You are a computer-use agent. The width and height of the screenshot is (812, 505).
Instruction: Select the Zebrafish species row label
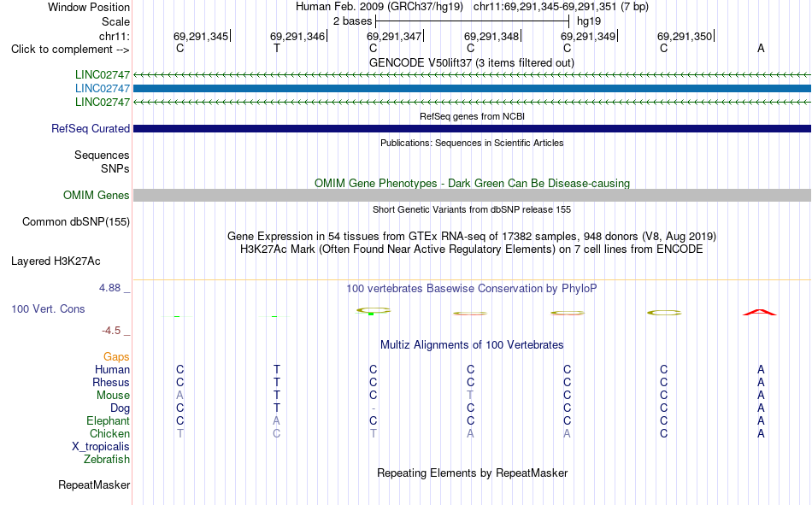point(107,460)
